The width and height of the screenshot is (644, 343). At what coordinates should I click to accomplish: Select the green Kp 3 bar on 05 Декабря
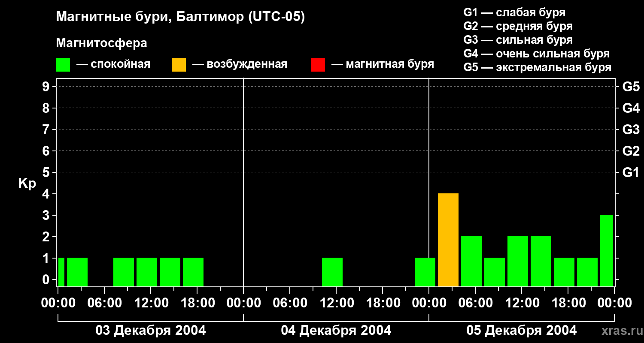pyautogui.click(x=607, y=250)
